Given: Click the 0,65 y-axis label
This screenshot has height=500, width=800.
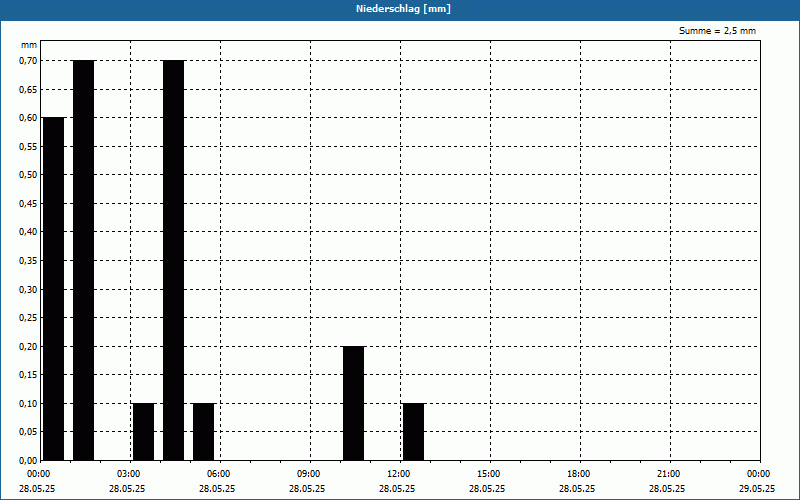Looking at the screenshot, I should point(28,89).
